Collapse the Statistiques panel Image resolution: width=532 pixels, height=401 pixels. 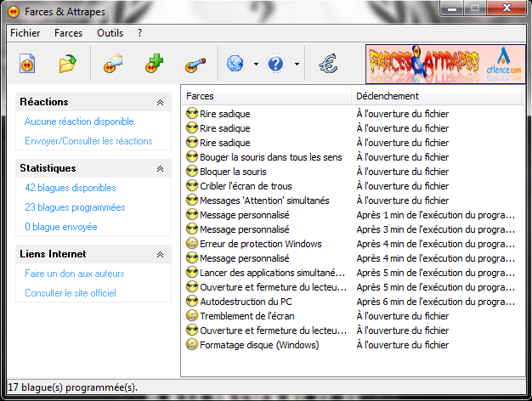point(160,168)
